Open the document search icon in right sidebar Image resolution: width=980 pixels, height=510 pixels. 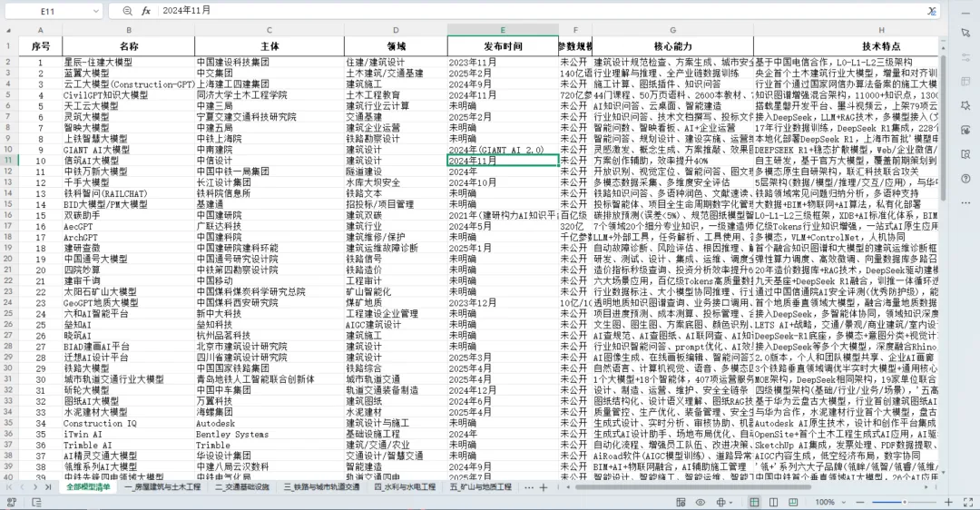click(x=965, y=154)
